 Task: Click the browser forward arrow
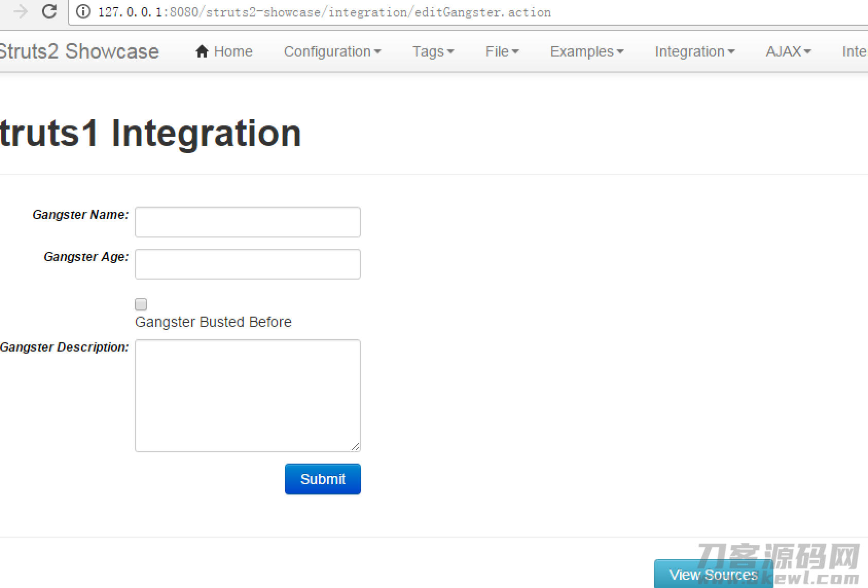pos(20,11)
